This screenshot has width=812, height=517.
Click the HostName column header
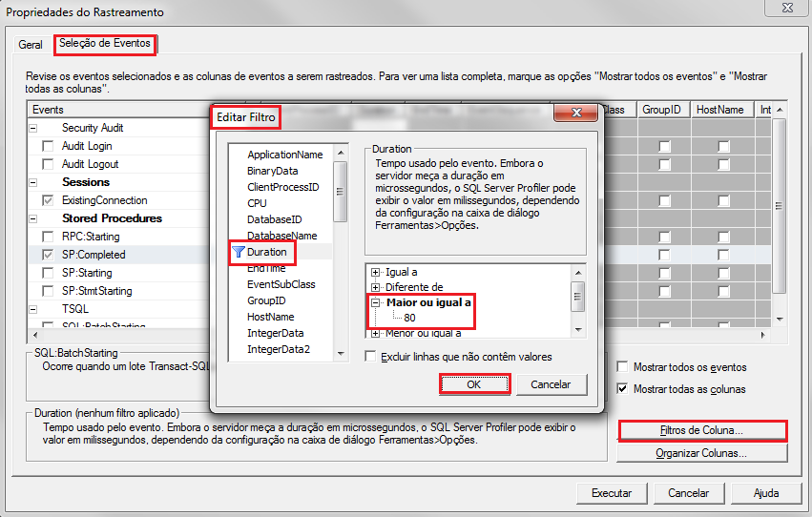(722, 110)
